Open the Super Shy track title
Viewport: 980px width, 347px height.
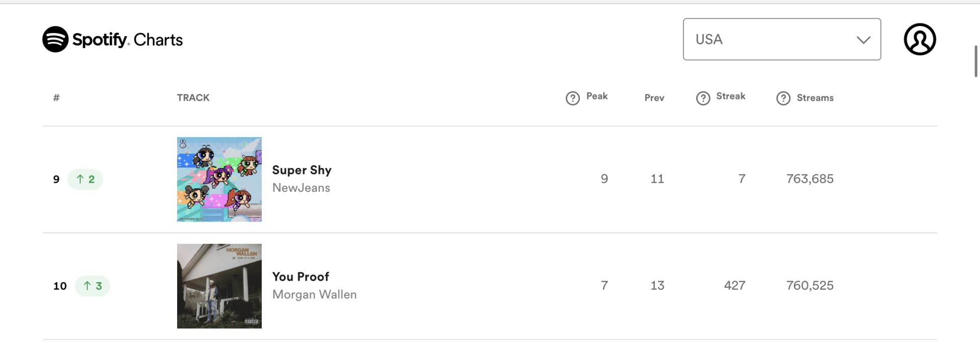click(302, 170)
